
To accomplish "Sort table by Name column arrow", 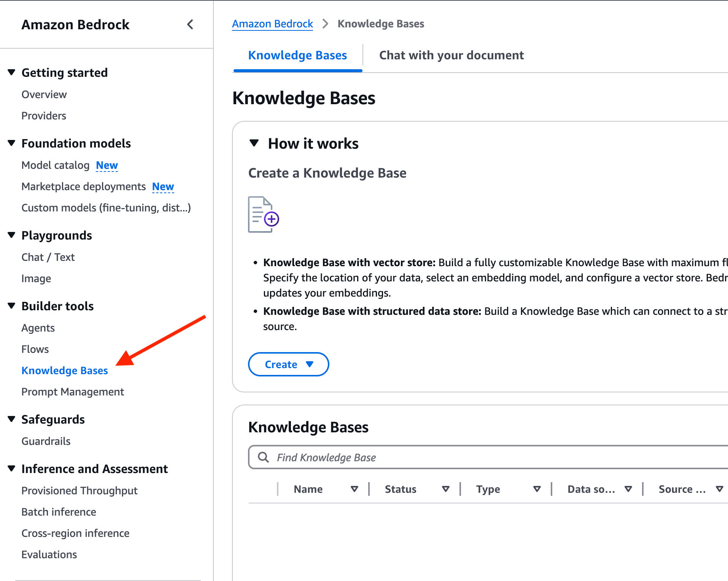I will [354, 489].
